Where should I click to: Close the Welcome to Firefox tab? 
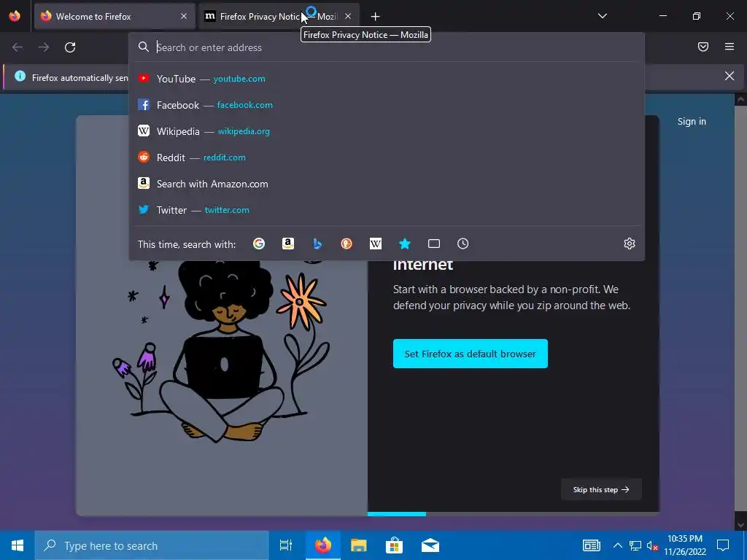[184, 16]
